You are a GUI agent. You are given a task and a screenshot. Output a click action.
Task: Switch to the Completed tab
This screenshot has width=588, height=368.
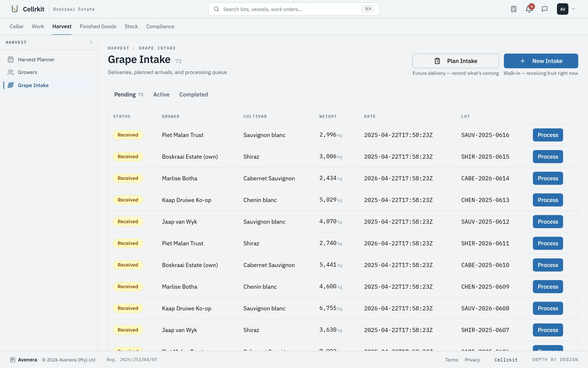(x=193, y=94)
